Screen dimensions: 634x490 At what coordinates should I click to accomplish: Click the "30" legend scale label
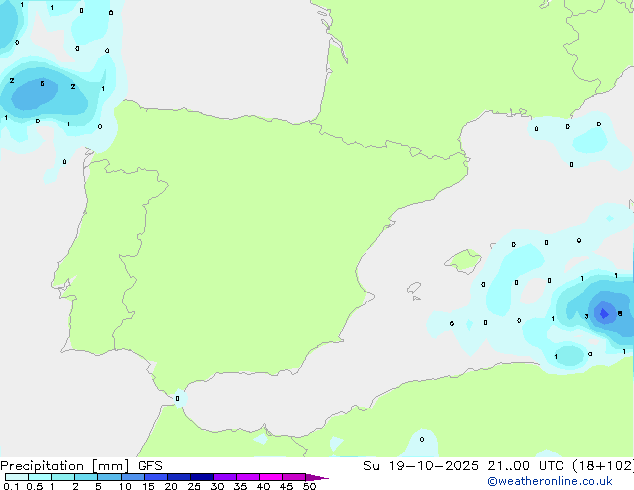tap(217, 486)
